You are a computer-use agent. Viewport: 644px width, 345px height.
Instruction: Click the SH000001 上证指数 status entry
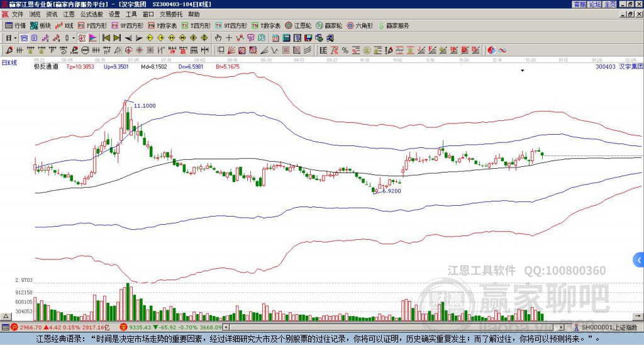(609, 327)
